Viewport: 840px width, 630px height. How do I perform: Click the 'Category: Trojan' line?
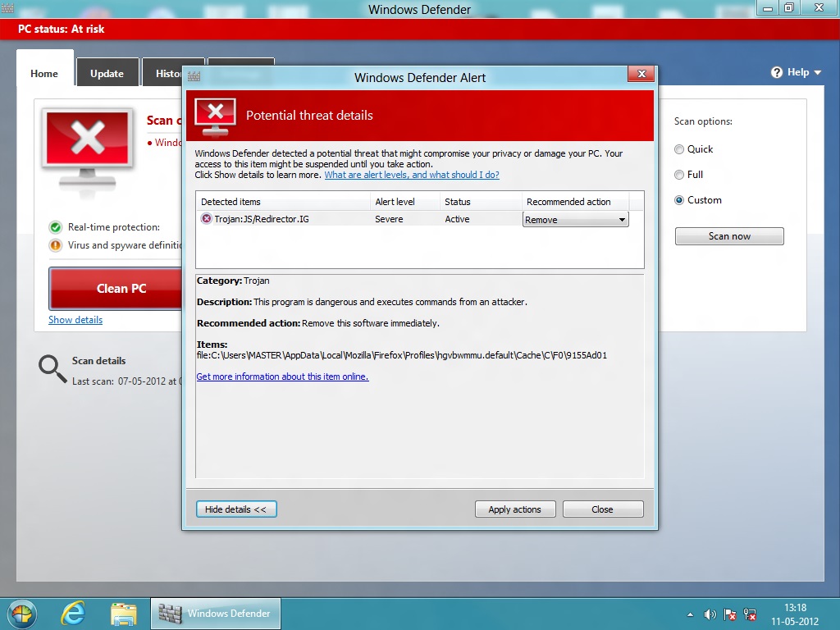[x=233, y=281]
